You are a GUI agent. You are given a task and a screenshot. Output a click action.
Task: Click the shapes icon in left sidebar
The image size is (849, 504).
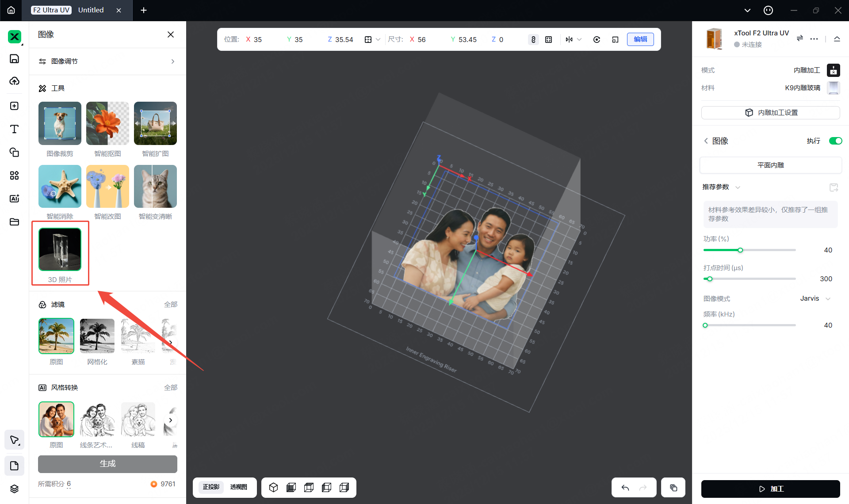coord(14,152)
